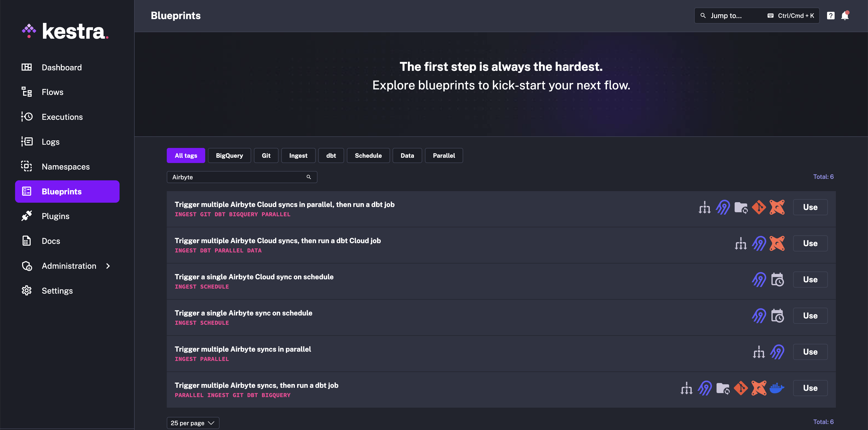Click the search magnifier in Airbyte field

pyautogui.click(x=308, y=177)
